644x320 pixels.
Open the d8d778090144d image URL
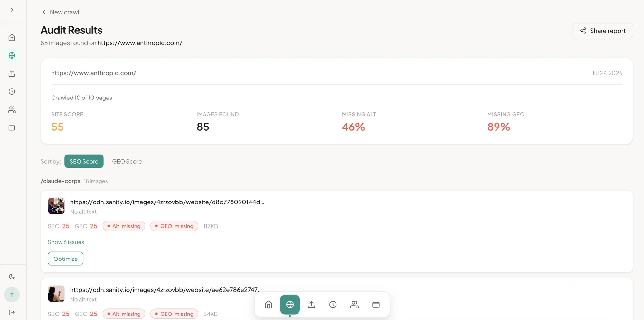(x=167, y=202)
